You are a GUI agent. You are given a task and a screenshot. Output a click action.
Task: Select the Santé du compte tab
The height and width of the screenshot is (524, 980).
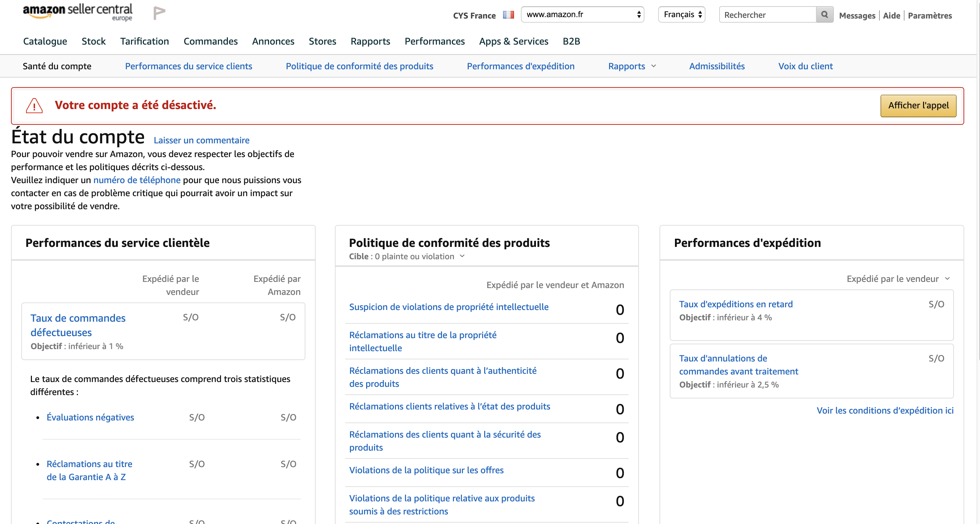(57, 66)
